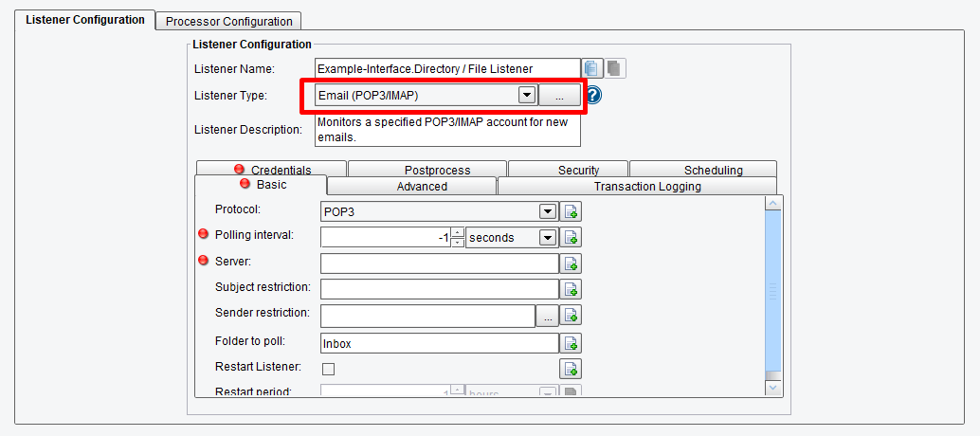
Task: Click the paste icon beside Listener Name
Action: (615, 68)
